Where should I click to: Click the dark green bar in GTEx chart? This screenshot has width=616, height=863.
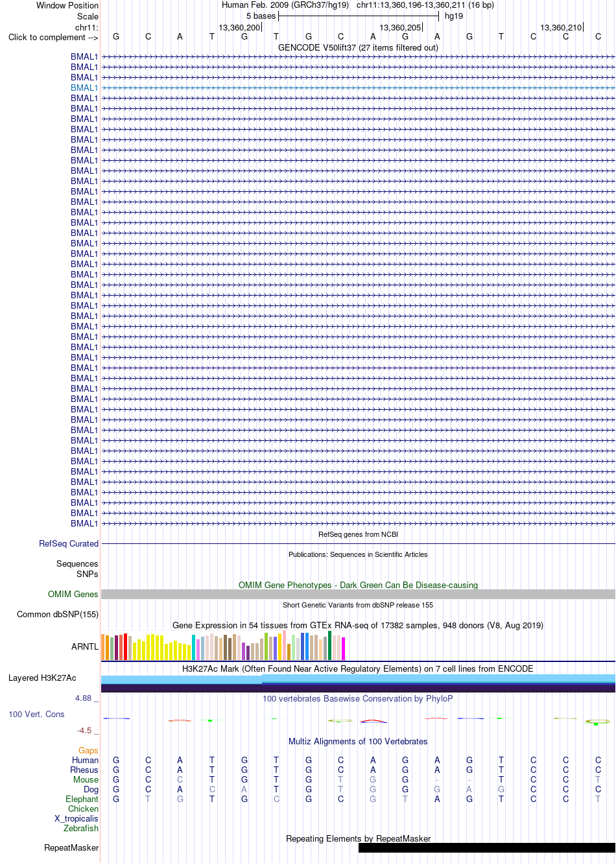pos(330,645)
